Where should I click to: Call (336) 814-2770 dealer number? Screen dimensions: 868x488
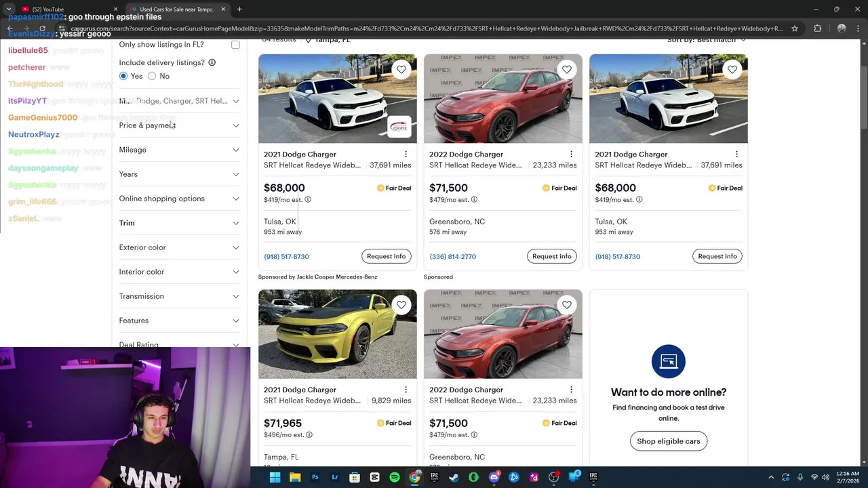point(452,257)
